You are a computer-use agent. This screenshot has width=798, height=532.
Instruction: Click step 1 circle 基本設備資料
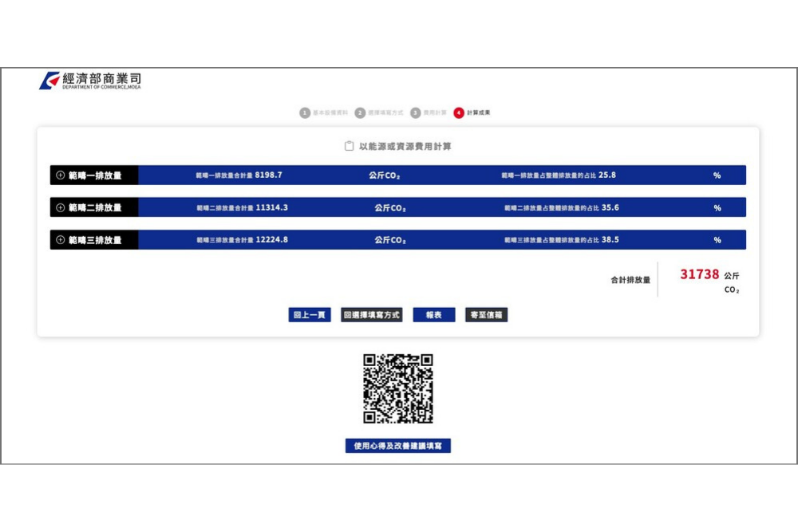[x=305, y=112]
